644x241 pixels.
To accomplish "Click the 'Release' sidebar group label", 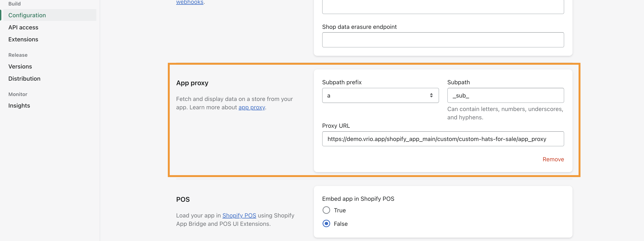I will tap(18, 55).
